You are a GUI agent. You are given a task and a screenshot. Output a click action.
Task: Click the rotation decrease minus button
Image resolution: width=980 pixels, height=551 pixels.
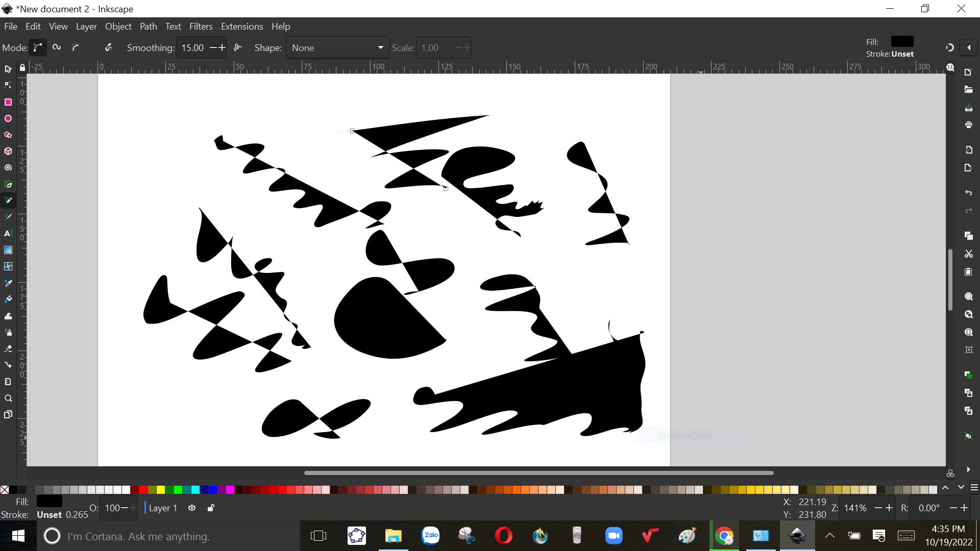[953, 508]
